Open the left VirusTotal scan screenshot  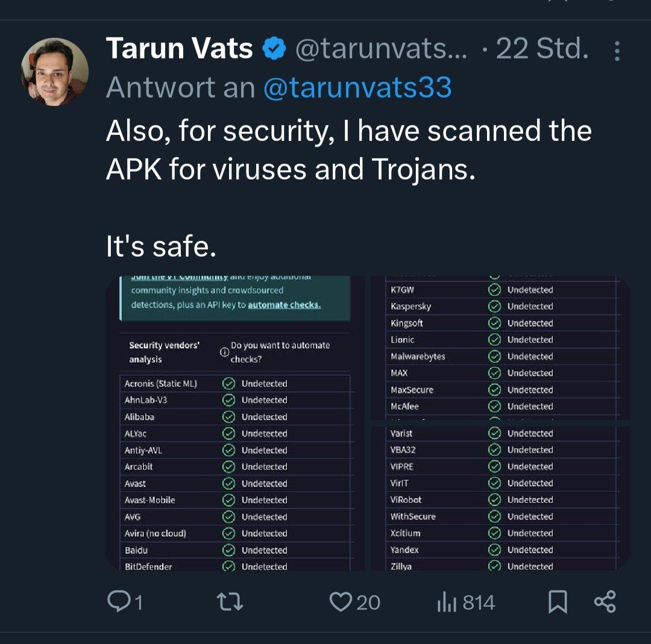coord(235,423)
